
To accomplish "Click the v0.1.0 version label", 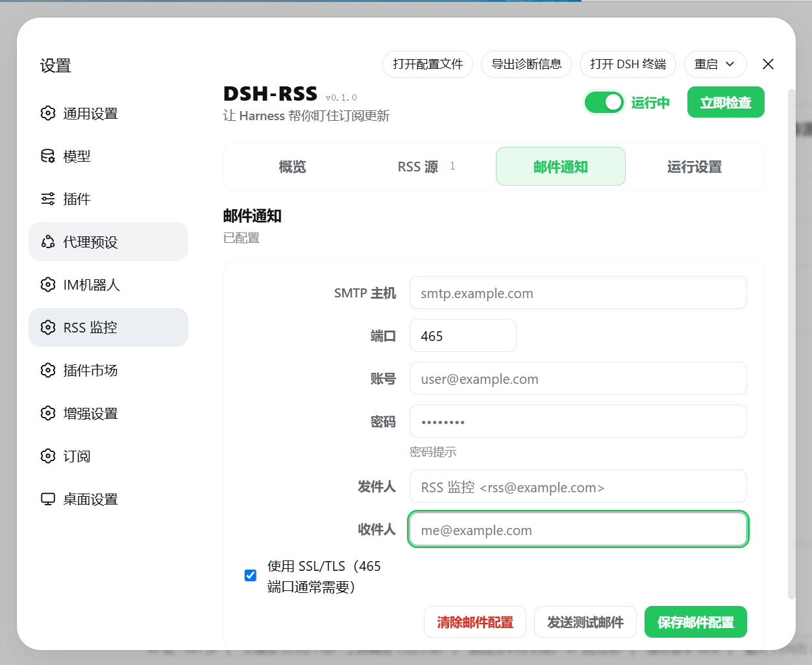I will click(x=341, y=98).
